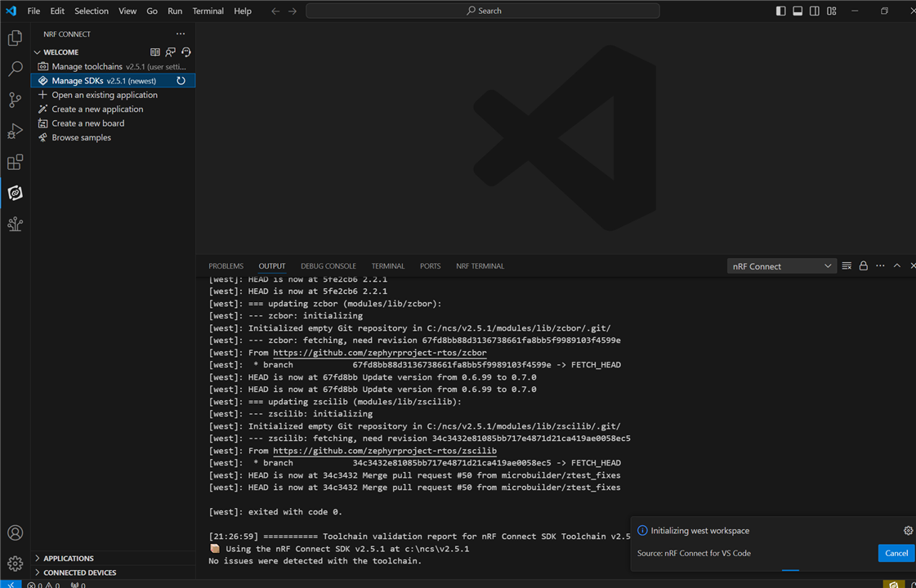Screen dimensions: 916x588
Task: Click the documentation book icon in Welcome header
Action: (x=154, y=52)
